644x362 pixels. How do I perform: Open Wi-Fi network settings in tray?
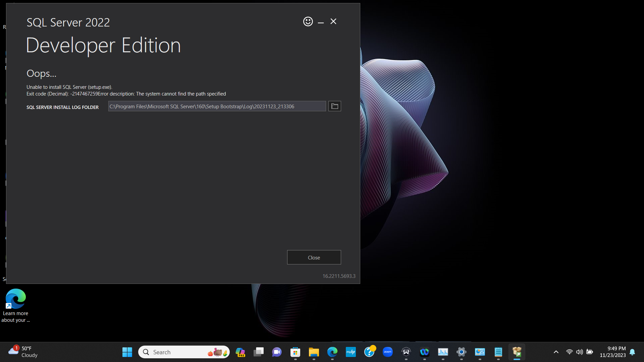(x=569, y=352)
